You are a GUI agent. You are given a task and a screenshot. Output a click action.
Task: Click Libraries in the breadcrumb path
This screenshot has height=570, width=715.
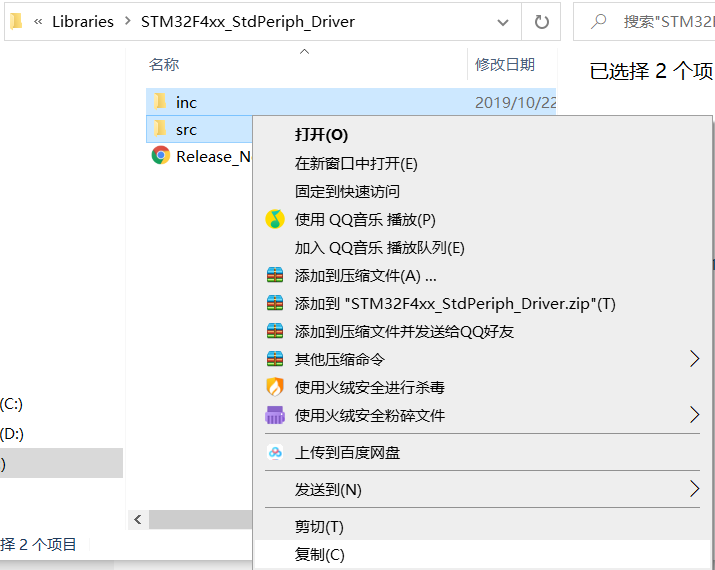(x=83, y=21)
